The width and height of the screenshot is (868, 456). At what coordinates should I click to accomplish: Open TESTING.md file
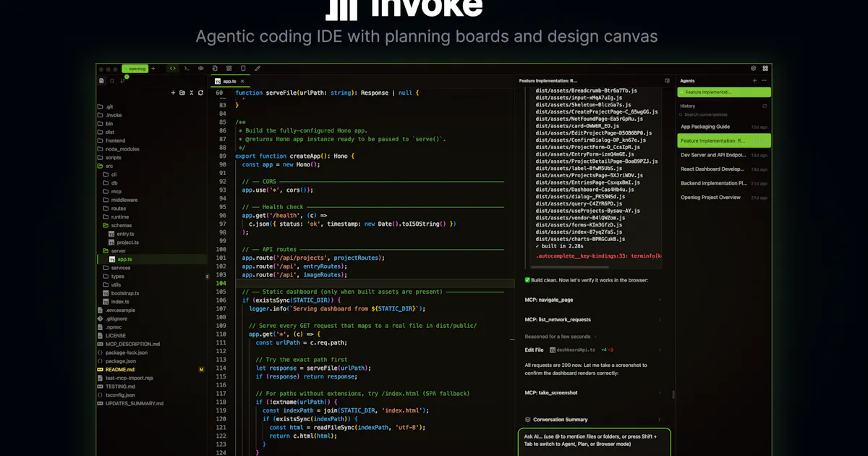pos(116,387)
